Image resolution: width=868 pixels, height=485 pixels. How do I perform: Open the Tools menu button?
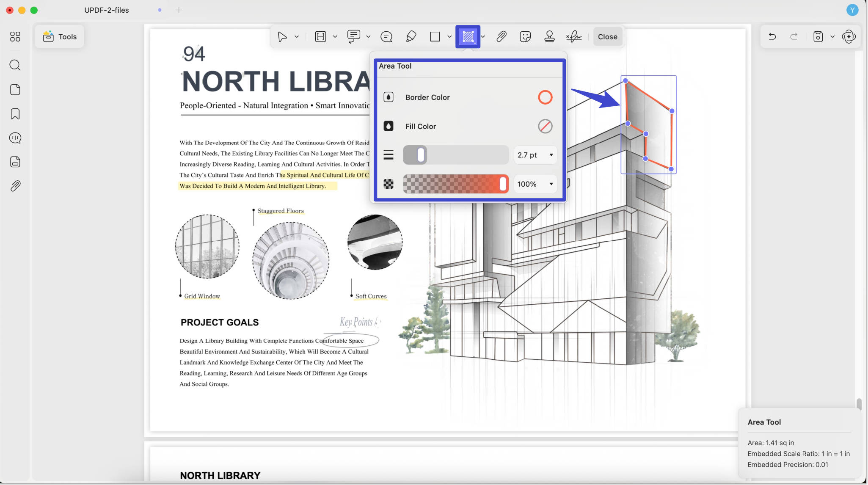point(60,37)
